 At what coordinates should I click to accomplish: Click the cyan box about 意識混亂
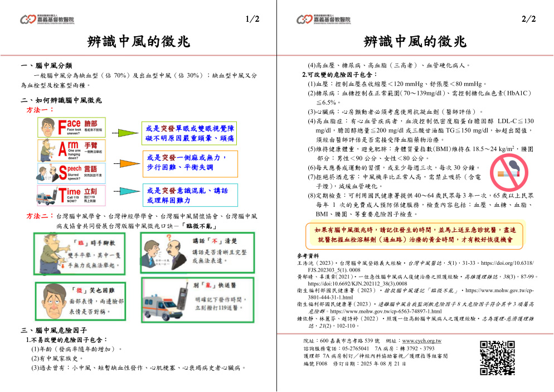click(190, 195)
